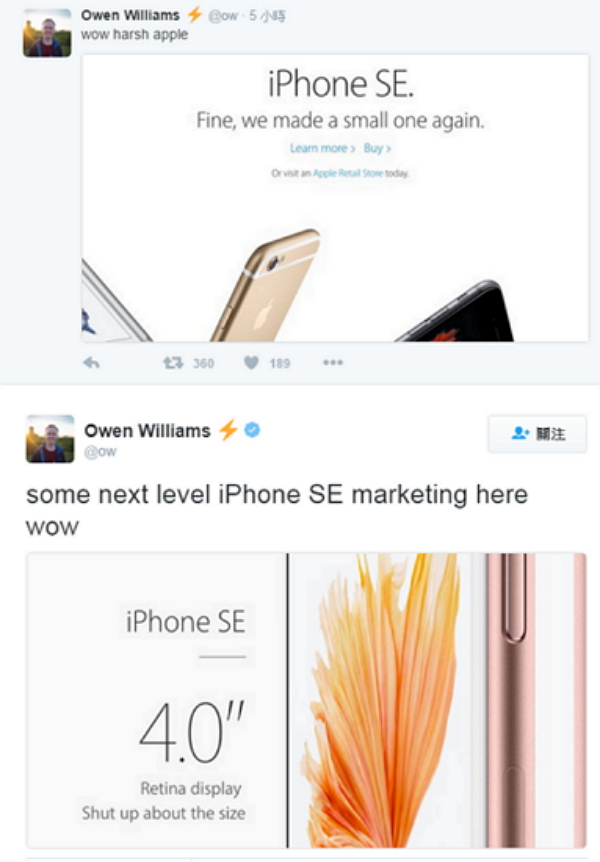Open Owen Williams avatar in first tweet
The width and height of the screenshot is (600, 862).
[x=47, y=34]
